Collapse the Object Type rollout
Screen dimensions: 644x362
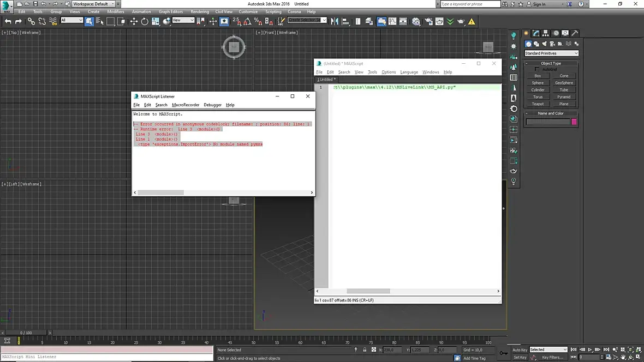pos(551,63)
